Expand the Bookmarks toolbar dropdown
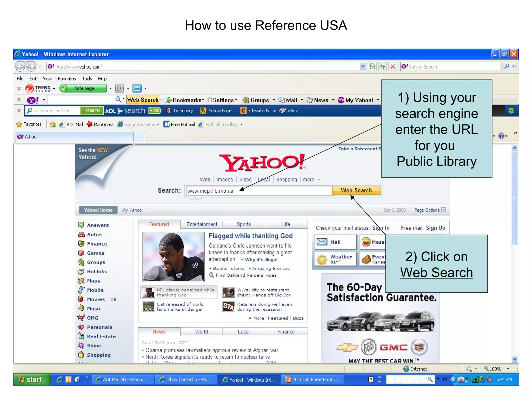 tap(203, 100)
